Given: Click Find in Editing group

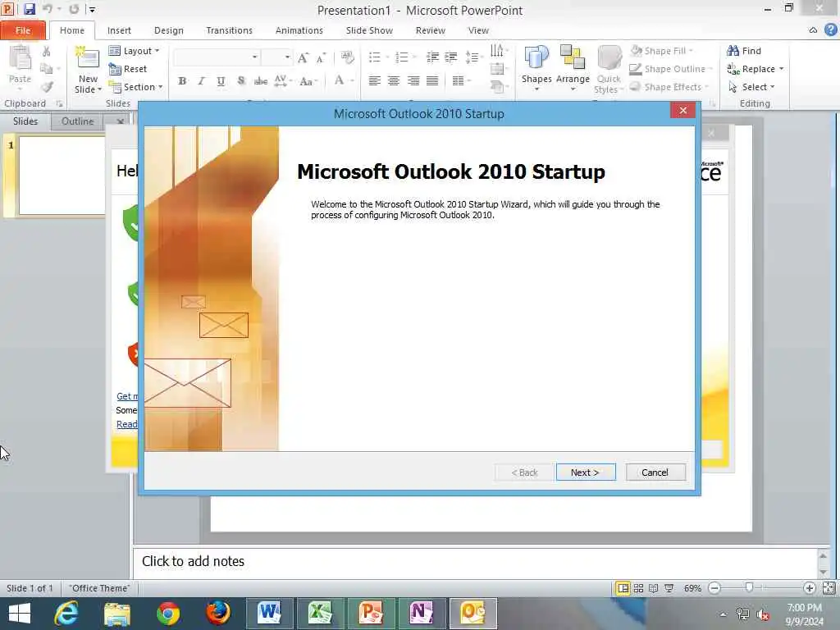Looking at the screenshot, I should coord(743,51).
